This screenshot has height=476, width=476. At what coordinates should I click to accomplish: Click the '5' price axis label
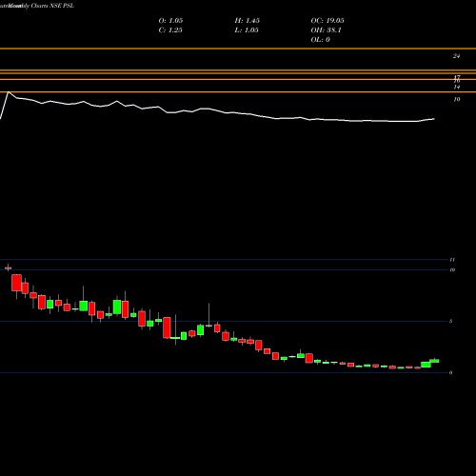(451, 321)
